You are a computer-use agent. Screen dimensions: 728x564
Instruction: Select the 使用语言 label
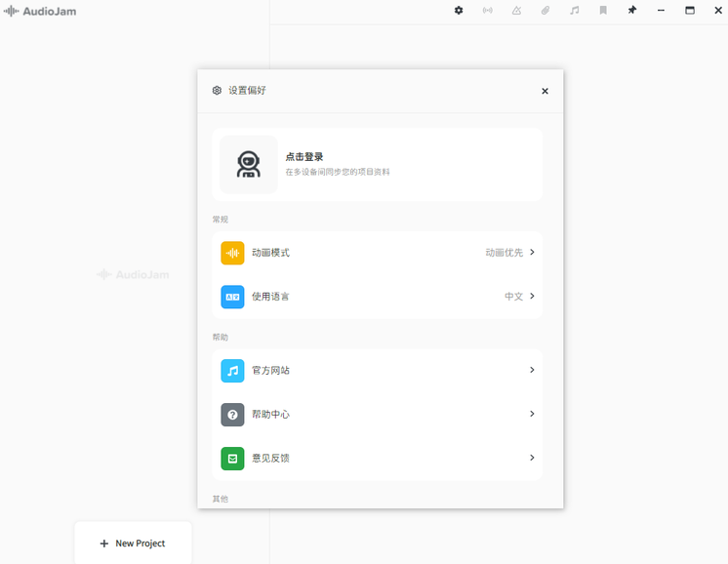[x=270, y=297]
